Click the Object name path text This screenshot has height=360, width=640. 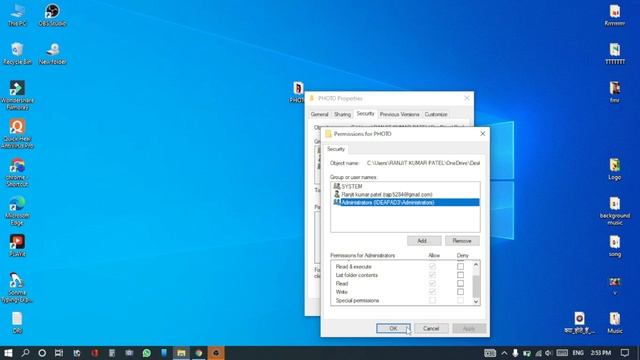pyautogui.click(x=423, y=163)
